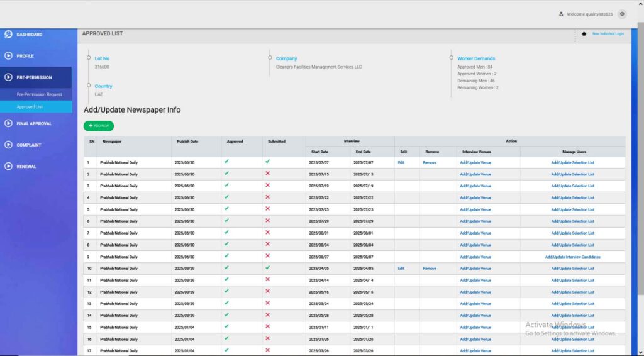Click the home icon near New Individual Login
Screen dimensions: 644x356
click(584, 34)
